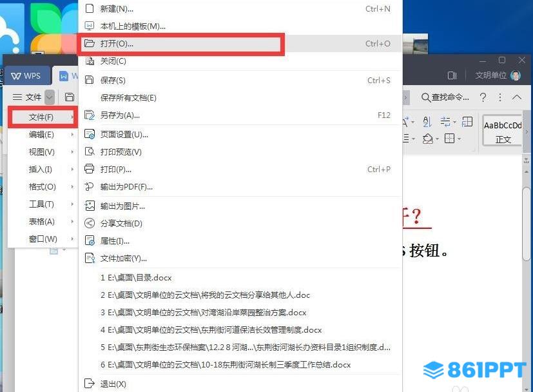
Task: Click the find command search box
Action: (x=445, y=97)
